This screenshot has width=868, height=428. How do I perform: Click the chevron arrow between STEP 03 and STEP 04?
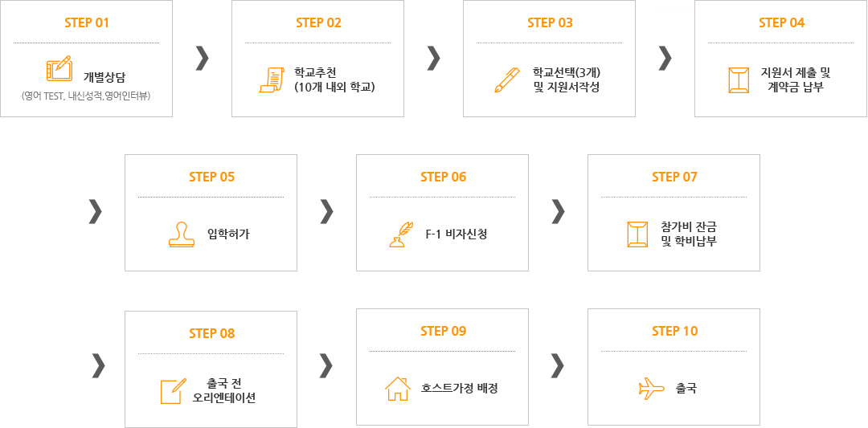(665, 59)
